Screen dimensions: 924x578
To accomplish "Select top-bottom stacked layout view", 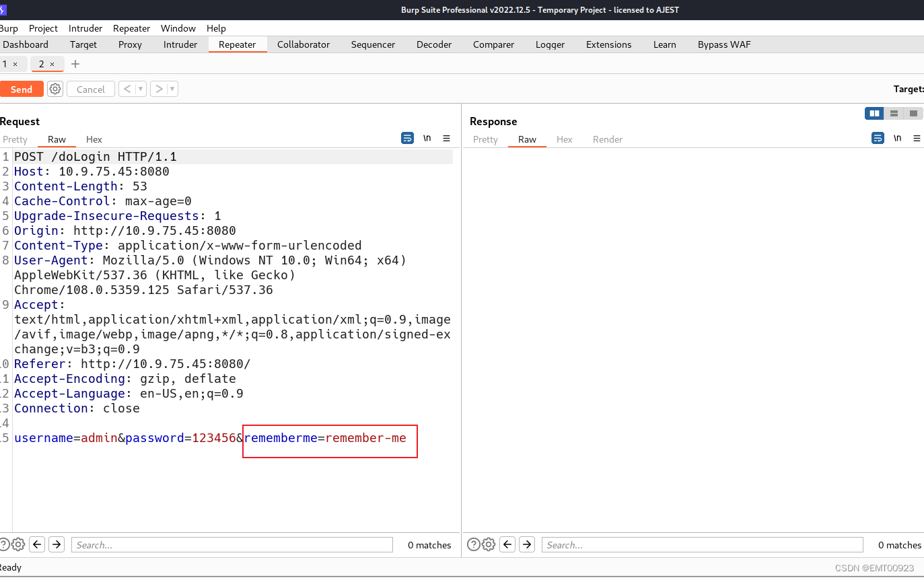I will (x=894, y=114).
